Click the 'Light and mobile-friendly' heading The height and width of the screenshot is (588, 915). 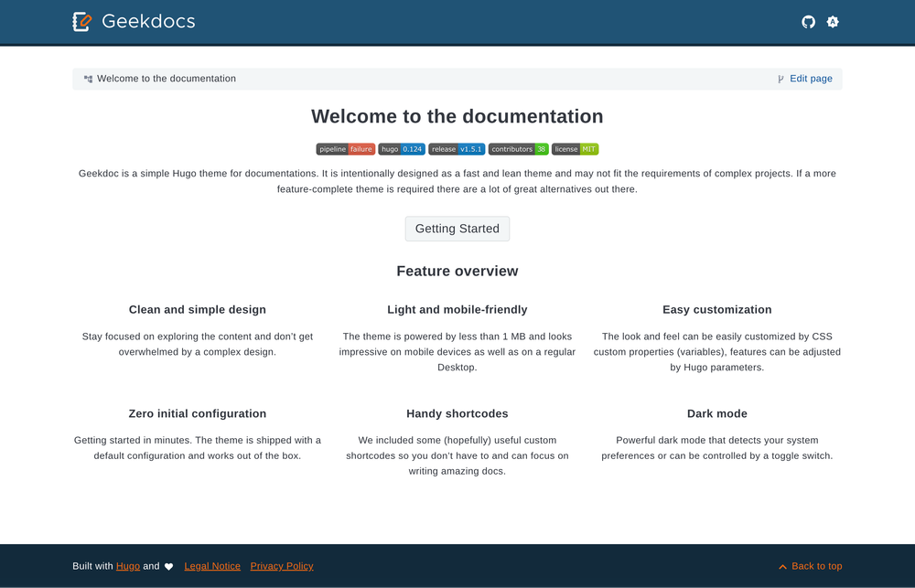(x=457, y=310)
